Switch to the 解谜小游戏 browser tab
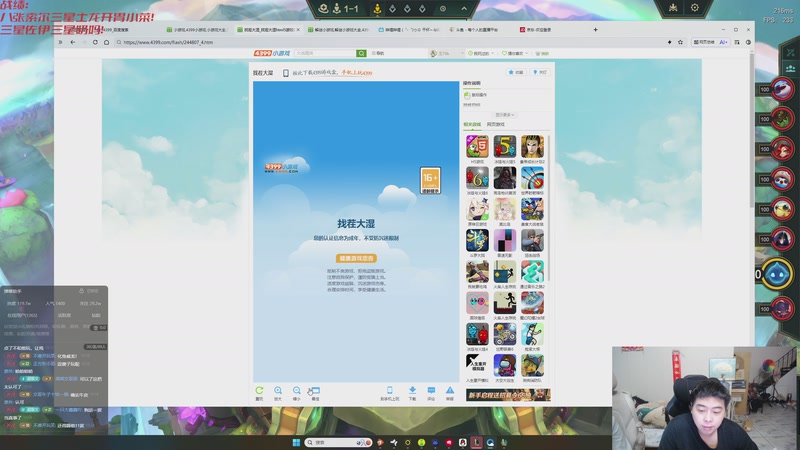Image resolution: width=800 pixels, height=450 pixels. 338,30
